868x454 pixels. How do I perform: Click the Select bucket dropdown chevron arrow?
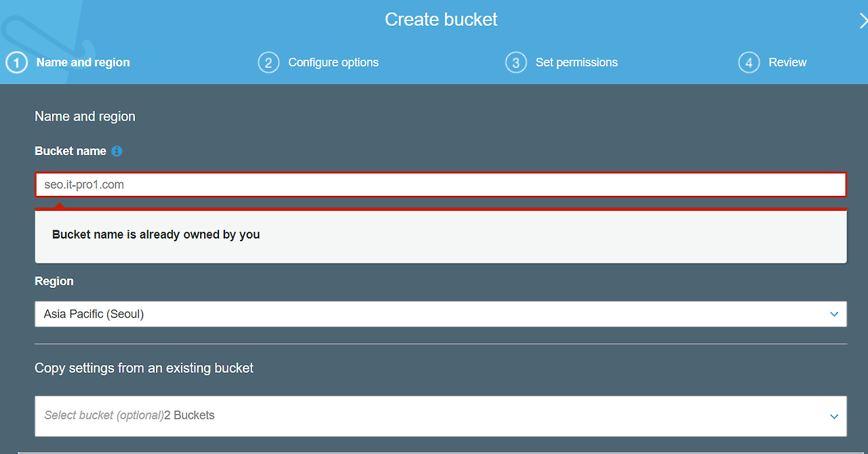[x=834, y=416]
